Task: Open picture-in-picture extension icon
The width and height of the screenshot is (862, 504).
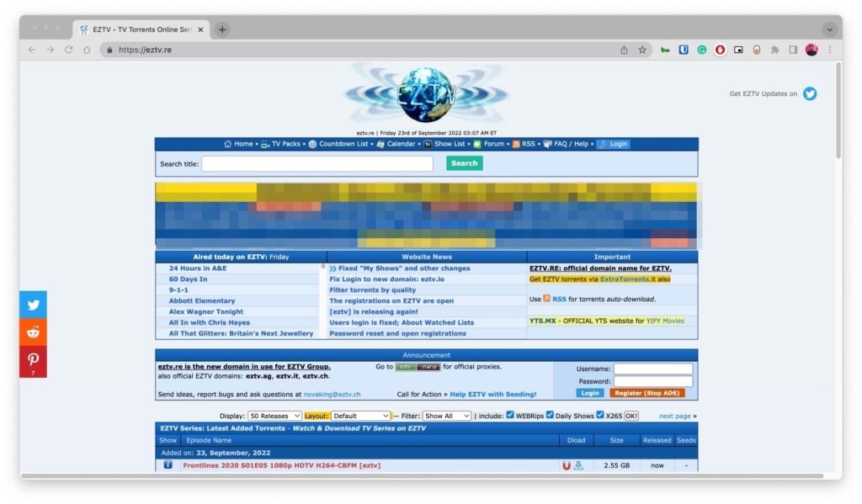Action: click(x=738, y=50)
